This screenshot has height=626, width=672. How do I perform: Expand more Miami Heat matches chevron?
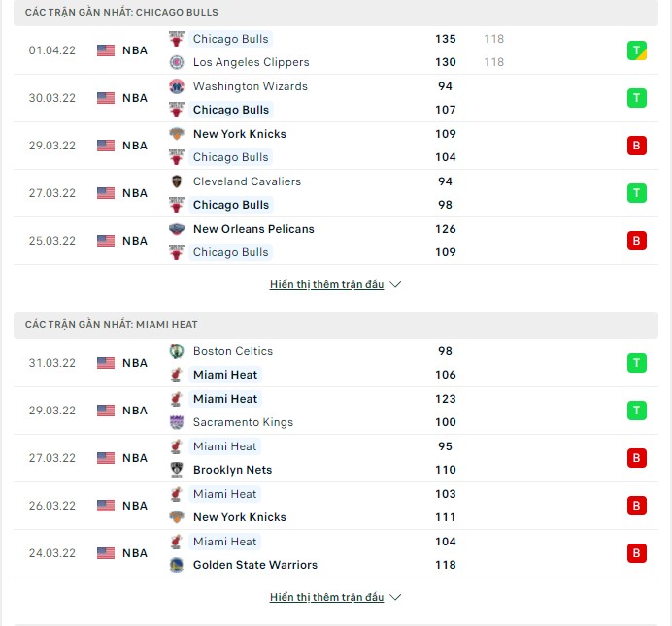coord(395,597)
